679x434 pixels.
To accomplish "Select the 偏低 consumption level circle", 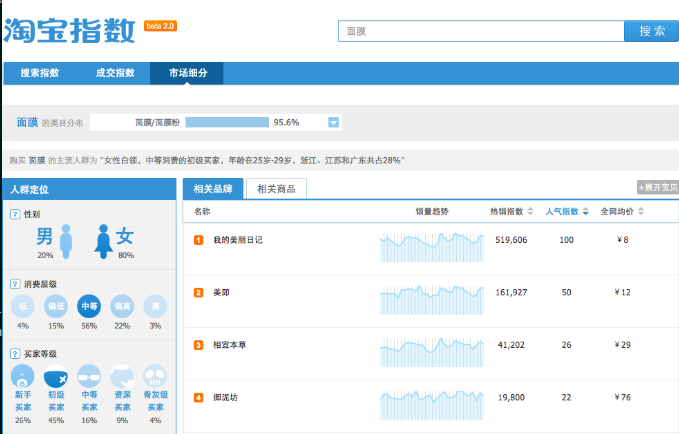I will pos(56,306).
